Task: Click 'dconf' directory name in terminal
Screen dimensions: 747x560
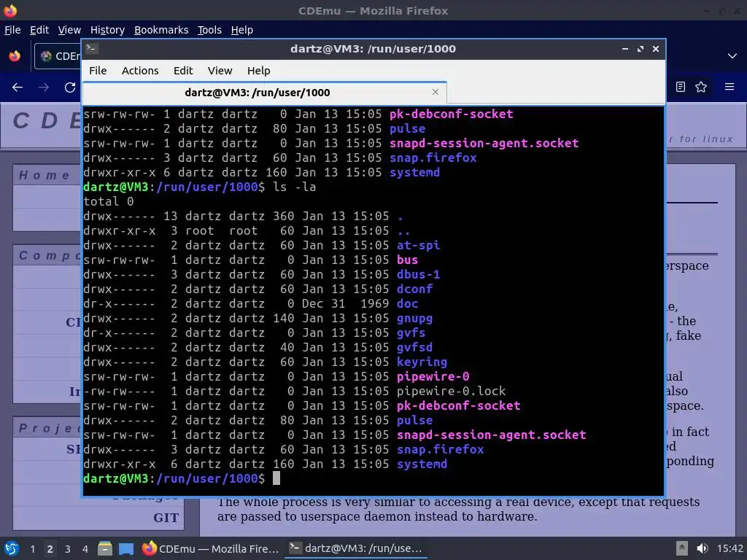Action: [414, 289]
